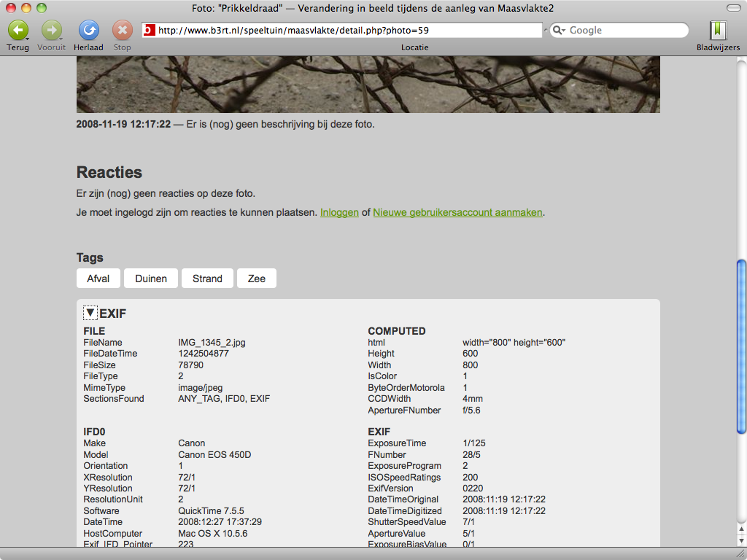Click ShutterSpeedValue value 7/1

(x=468, y=522)
